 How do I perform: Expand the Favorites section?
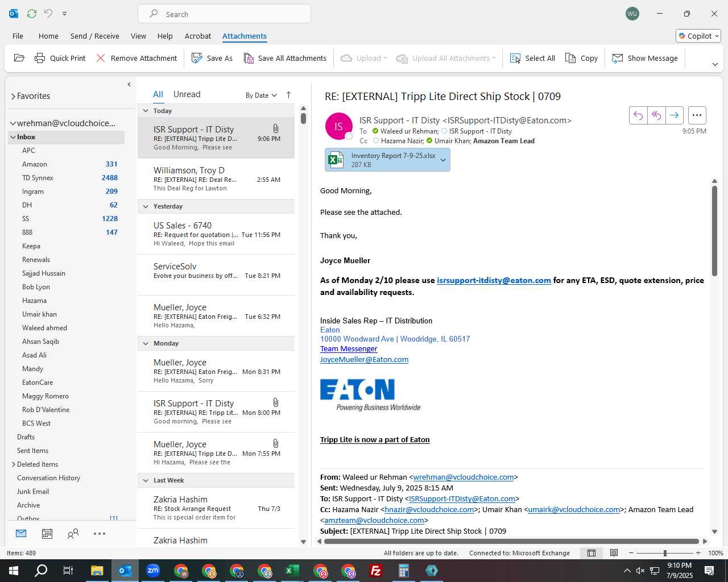click(x=13, y=97)
